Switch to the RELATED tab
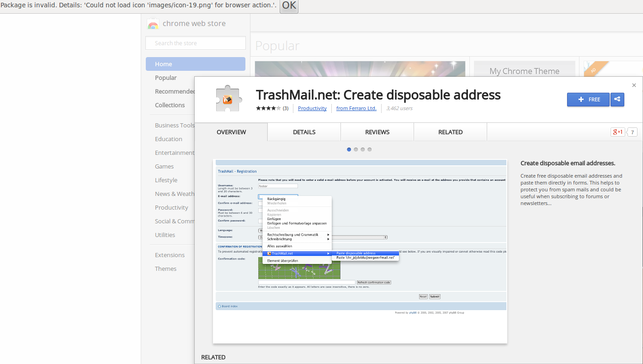 [x=451, y=132]
